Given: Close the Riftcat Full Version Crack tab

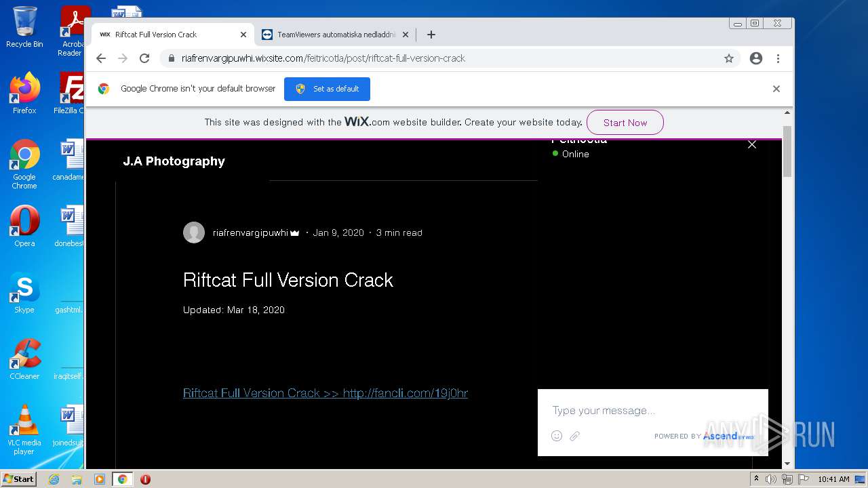Looking at the screenshot, I should pos(243,35).
